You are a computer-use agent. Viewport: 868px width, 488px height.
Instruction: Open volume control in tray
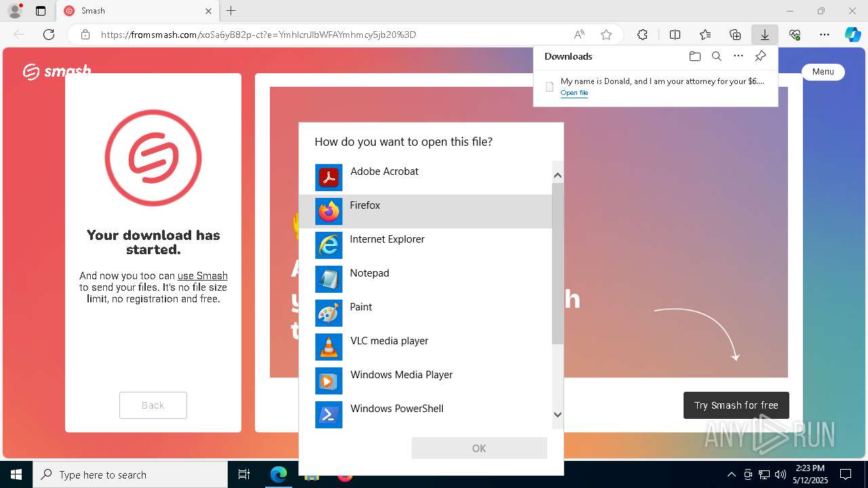click(x=780, y=474)
